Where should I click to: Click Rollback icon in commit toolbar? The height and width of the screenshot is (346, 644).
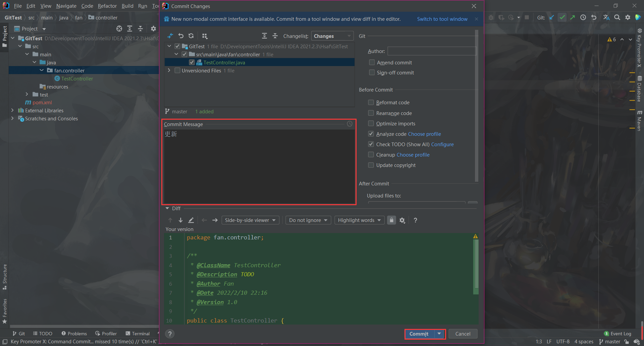pos(181,36)
